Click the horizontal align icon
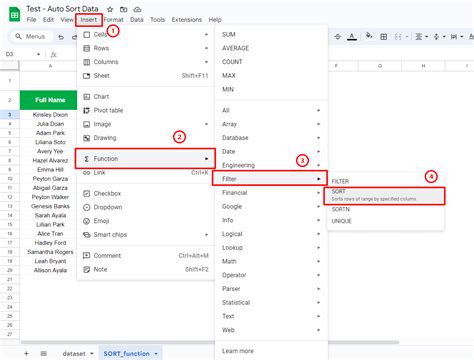The height and width of the screenshot is (360, 474). (419, 36)
